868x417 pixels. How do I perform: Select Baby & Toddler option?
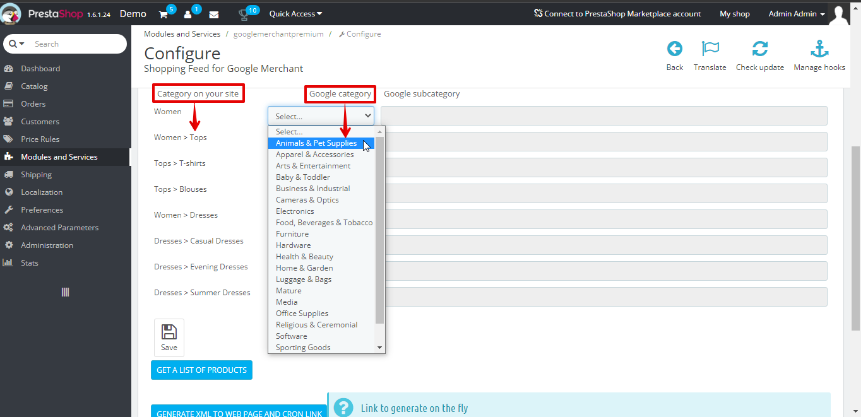[321, 177]
